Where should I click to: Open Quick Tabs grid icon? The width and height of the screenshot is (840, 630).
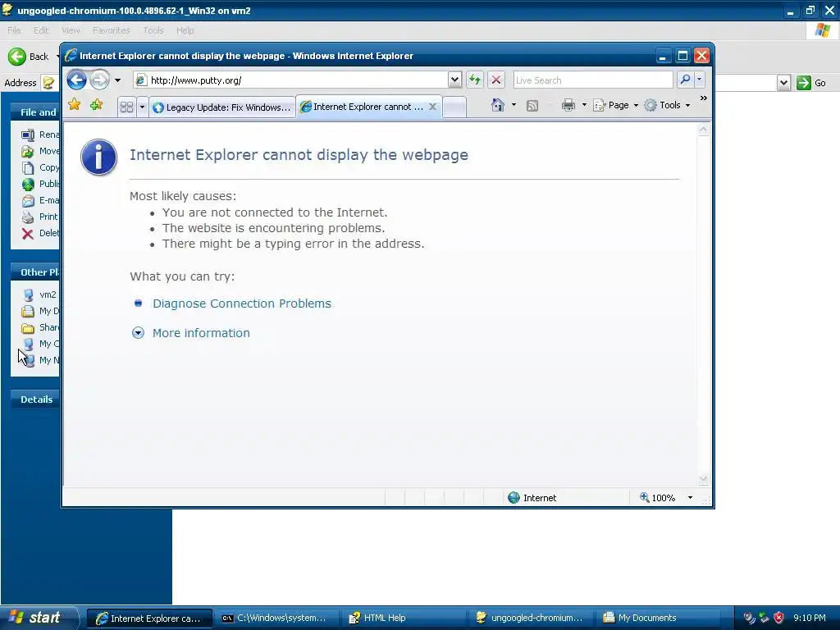point(126,107)
